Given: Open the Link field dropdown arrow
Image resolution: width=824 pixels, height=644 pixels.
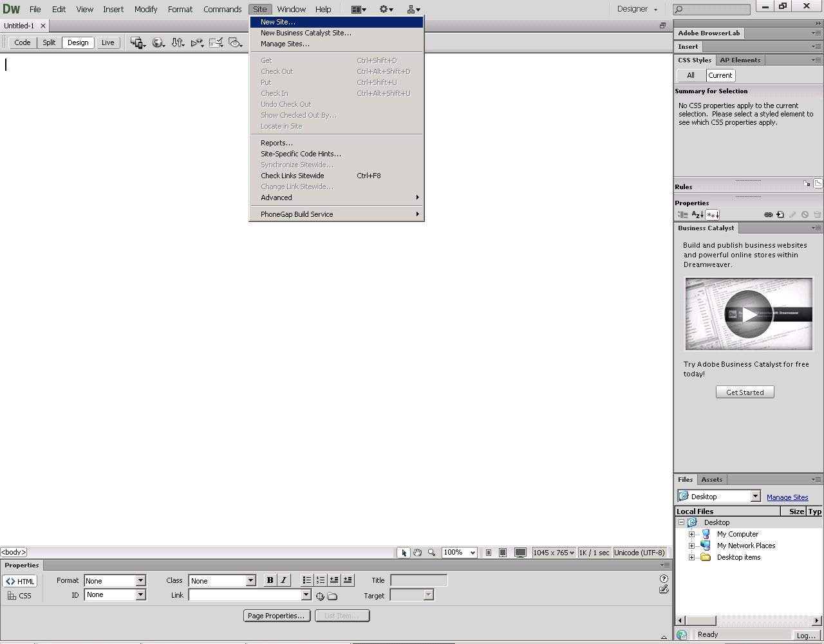Looking at the screenshot, I should click(306, 595).
